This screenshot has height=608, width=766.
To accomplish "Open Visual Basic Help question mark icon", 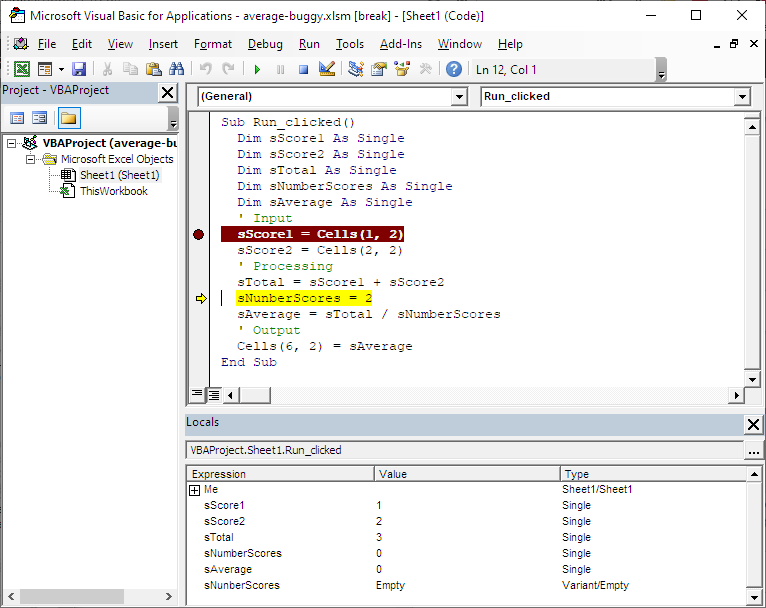I will click(454, 69).
